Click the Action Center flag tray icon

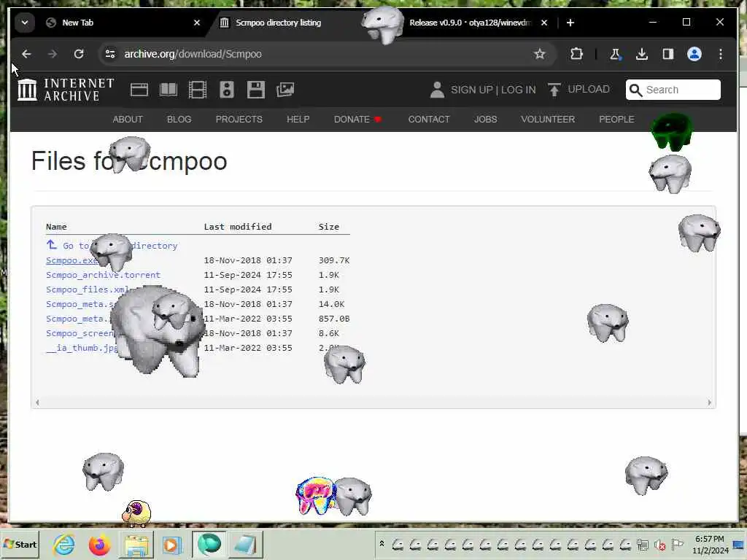[677, 544]
